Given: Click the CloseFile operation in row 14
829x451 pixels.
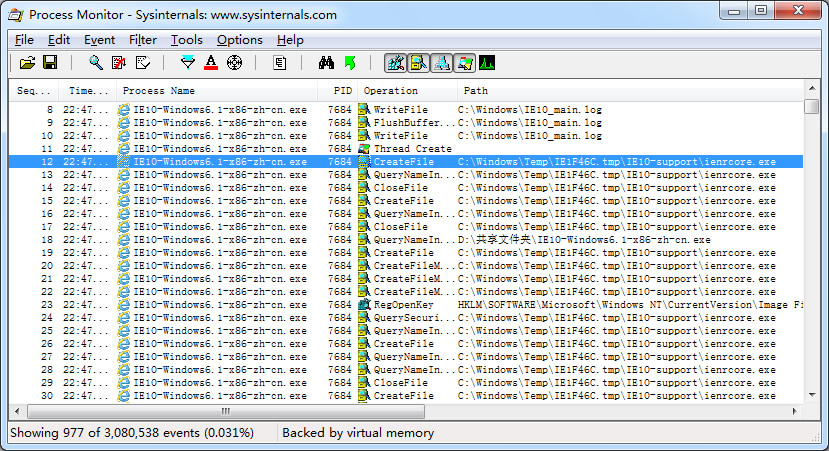Looking at the screenshot, I should pos(401,188).
